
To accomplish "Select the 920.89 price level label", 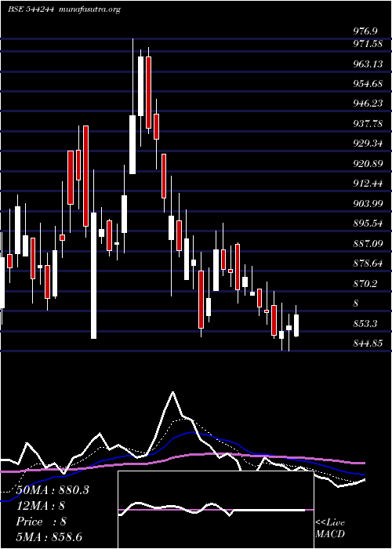I will (368, 163).
